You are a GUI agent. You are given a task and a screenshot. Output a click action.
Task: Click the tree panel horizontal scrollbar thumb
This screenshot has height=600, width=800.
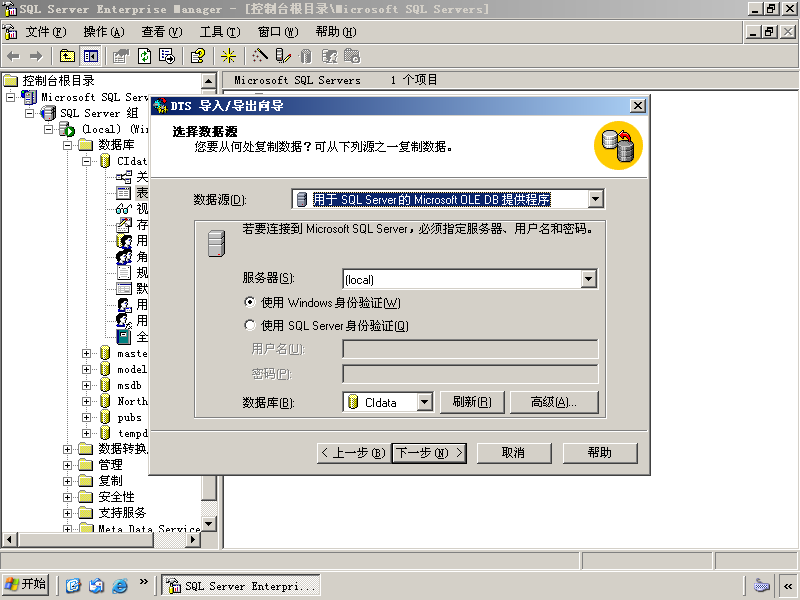(85, 539)
